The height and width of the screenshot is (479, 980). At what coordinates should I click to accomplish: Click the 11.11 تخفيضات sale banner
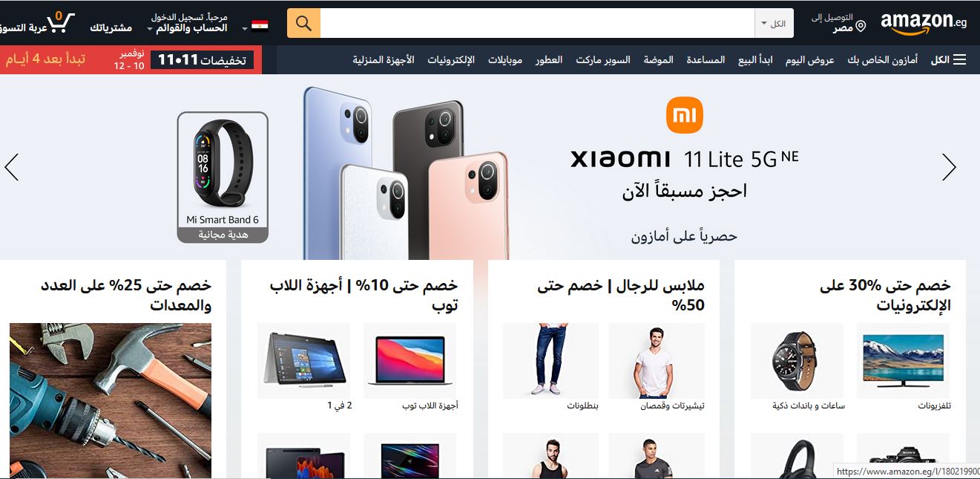tap(203, 60)
